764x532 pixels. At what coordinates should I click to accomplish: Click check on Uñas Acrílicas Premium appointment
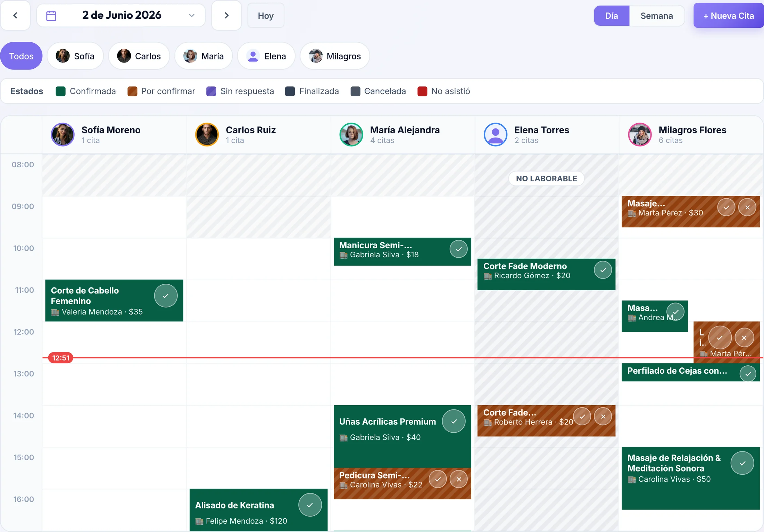tap(454, 421)
